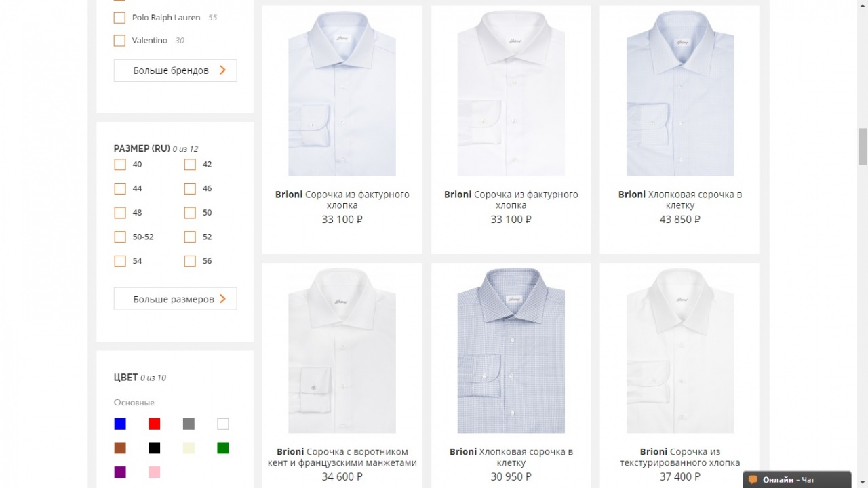Viewport: 868px width, 488px height.
Task: Open the blue checkered 30 950 ₽ shirt thumbnail
Action: pyautogui.click(x=511, y=350)
